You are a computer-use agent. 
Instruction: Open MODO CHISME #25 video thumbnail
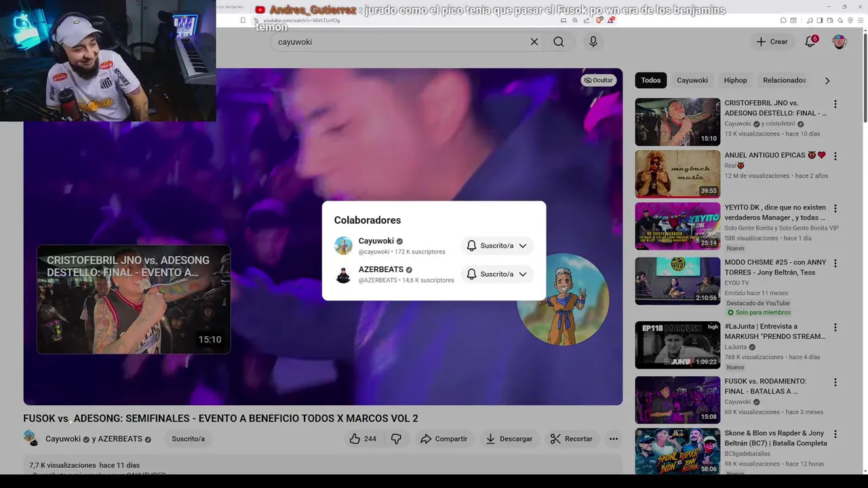pyautogui.click(x=677, y=281)
